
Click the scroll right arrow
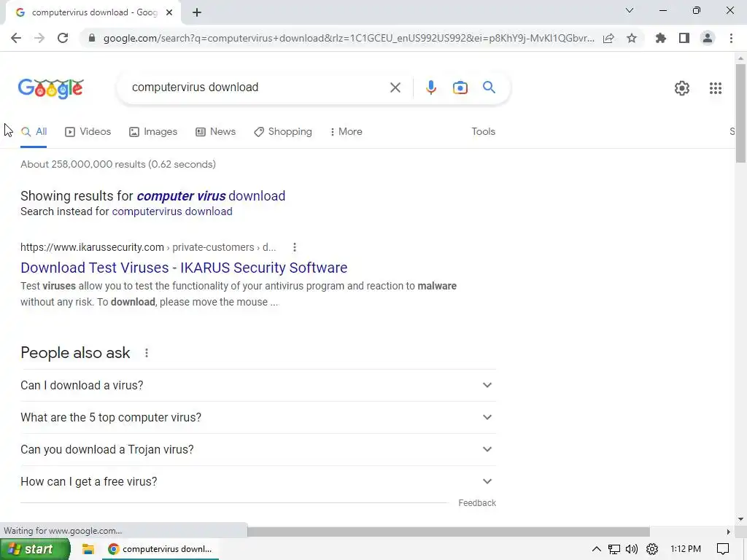tap(728, 532)
